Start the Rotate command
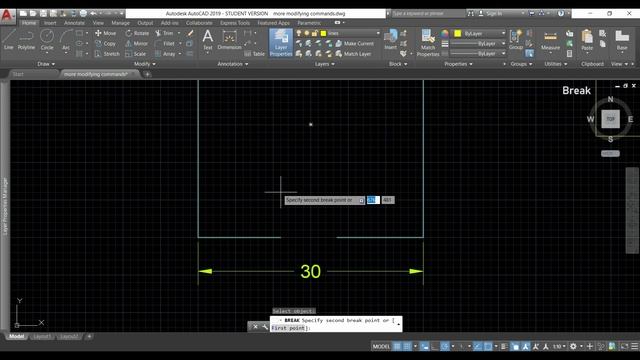The width and height of the screenshot is (640, 360). [137, 33]
